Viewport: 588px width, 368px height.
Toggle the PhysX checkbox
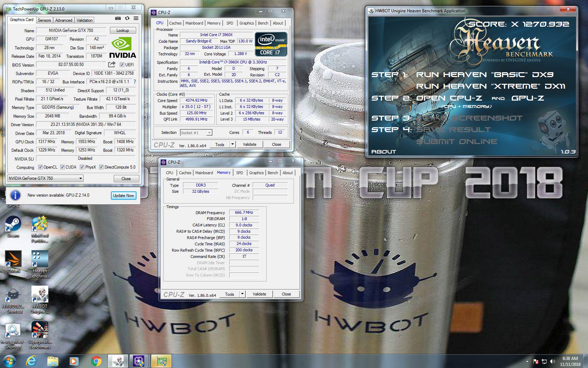[82, 167]
